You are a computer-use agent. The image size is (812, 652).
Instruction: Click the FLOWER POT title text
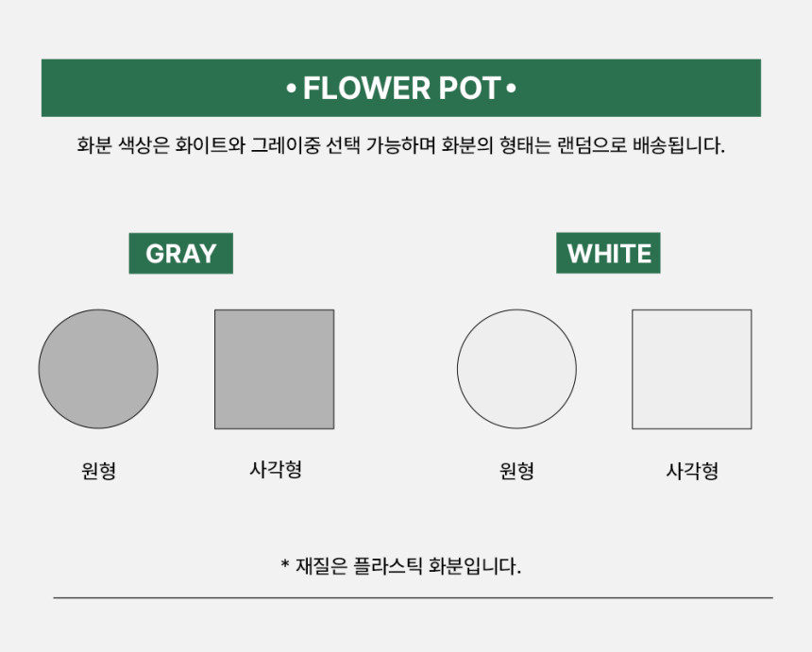pos(401,89)
